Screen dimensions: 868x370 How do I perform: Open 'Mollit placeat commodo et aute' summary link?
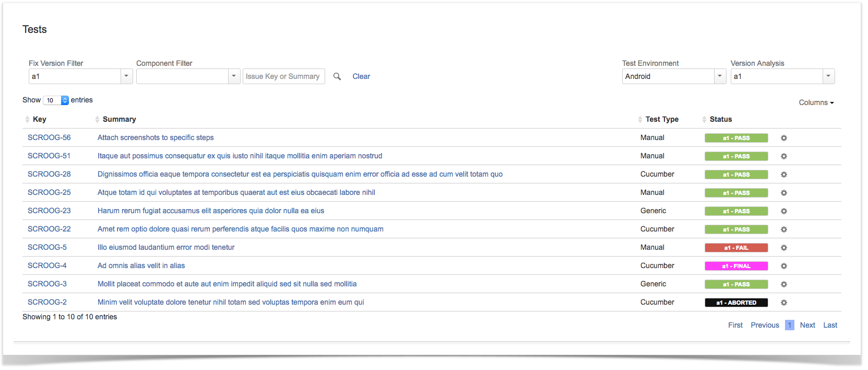pyautogui.click(x=227, y=284)
